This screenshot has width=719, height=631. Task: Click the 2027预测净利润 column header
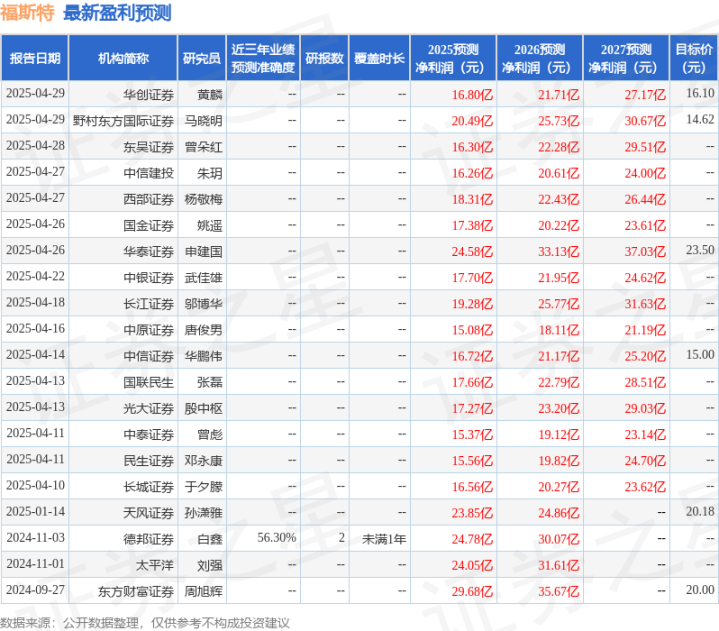626,58
